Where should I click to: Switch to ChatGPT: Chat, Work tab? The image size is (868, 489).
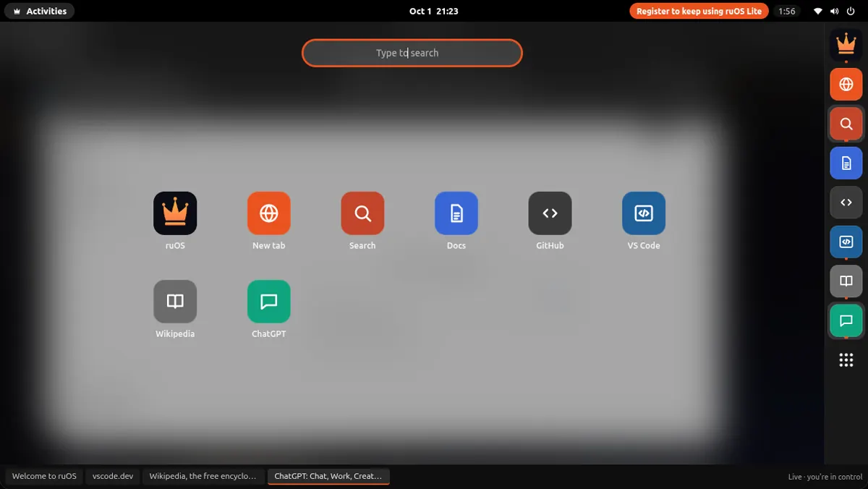pos(328,476)
